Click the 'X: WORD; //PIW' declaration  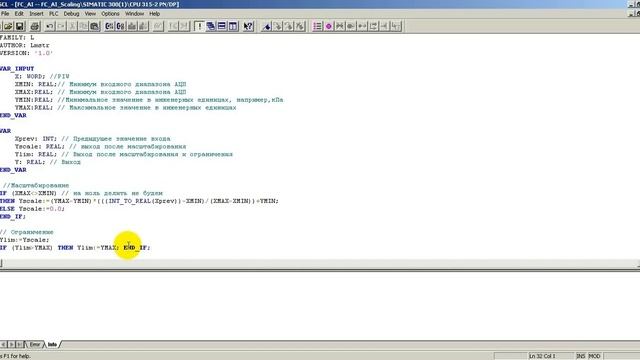point(42,76)
